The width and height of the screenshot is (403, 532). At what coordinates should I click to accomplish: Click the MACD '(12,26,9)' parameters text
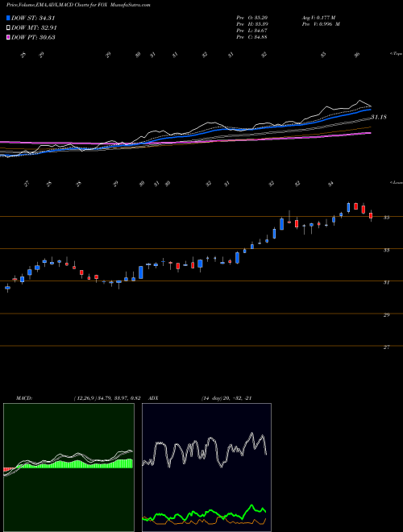click(85, 398)
